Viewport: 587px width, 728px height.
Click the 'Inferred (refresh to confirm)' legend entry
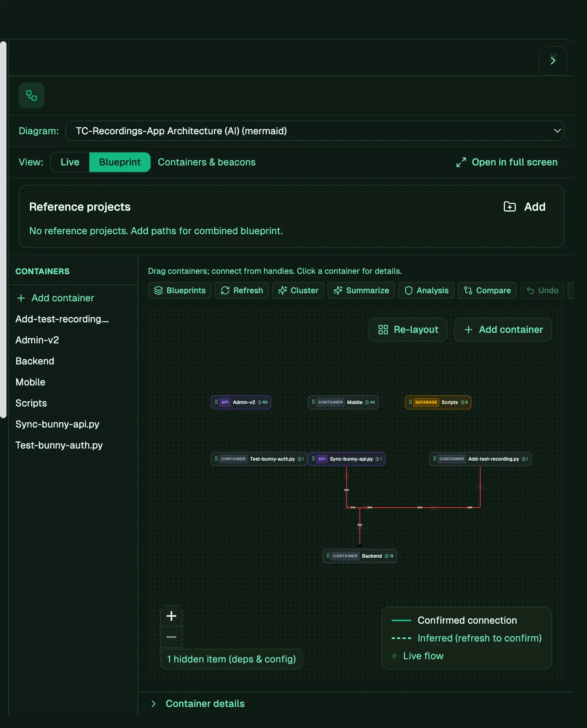467,638
